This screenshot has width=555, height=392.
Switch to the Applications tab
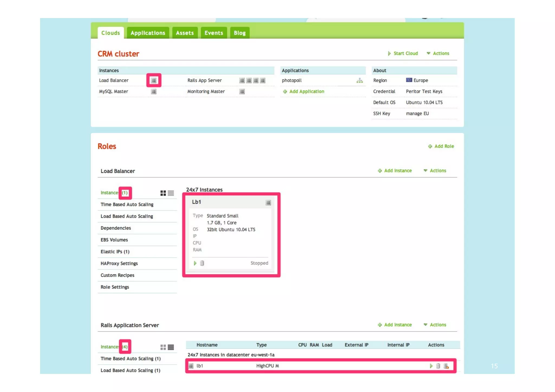click(x=148, y=33)
